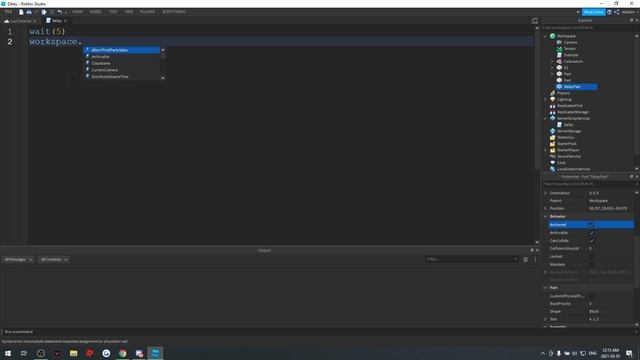Click the clear output trash icon
The image size is (640, 360).
pos(525,259)
